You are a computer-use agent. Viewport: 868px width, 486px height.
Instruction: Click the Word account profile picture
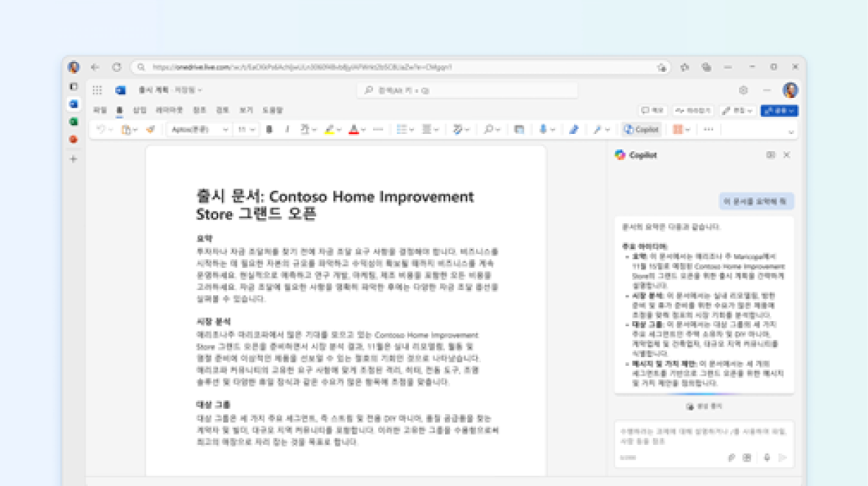click(x=790, y=90)
